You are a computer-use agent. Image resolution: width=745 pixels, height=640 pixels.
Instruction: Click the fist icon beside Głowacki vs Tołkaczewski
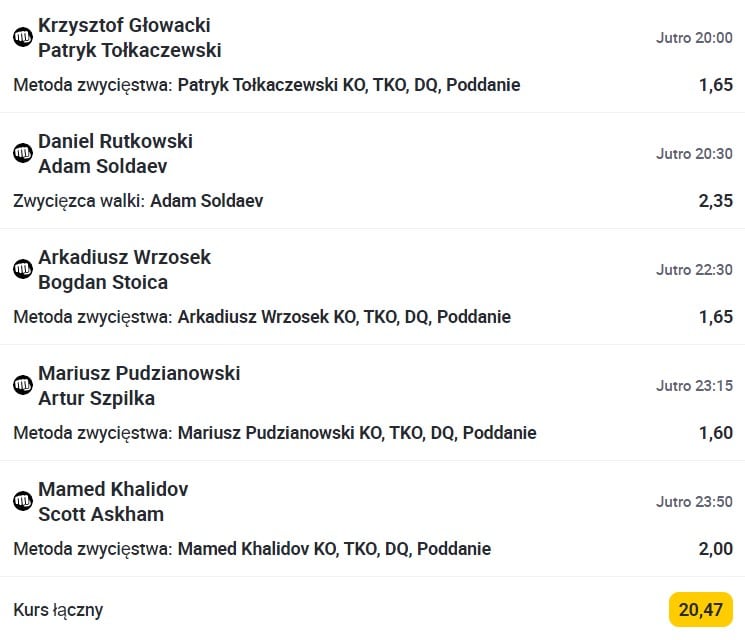click(23, 37)
